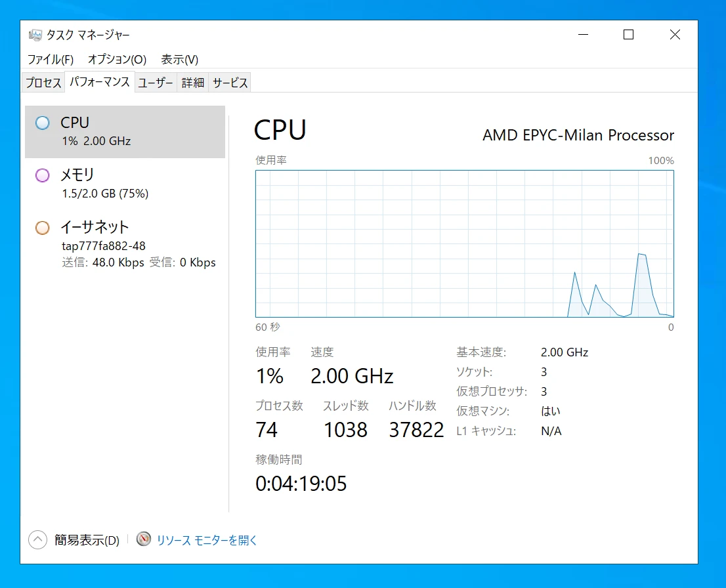Click the purple memory circle icon
Viewport: 726px width, 588px height.
pyautogui.click(x=43, y=175)
